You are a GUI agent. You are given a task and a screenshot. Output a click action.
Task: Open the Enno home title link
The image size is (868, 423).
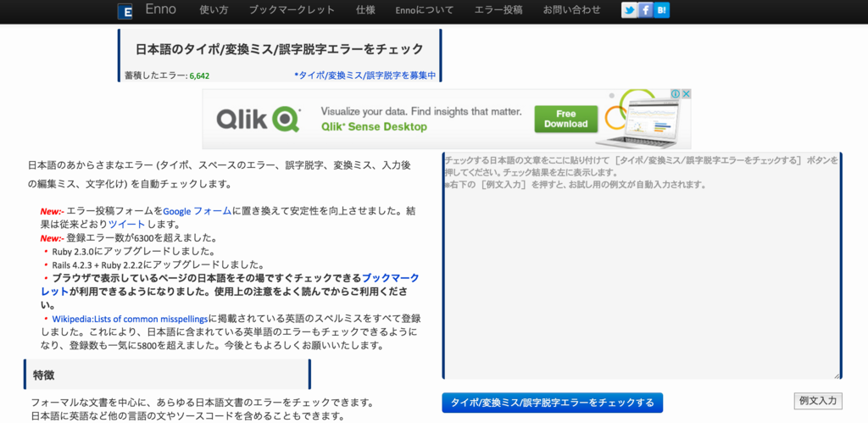pyautogui.click(x=160, y=9)
